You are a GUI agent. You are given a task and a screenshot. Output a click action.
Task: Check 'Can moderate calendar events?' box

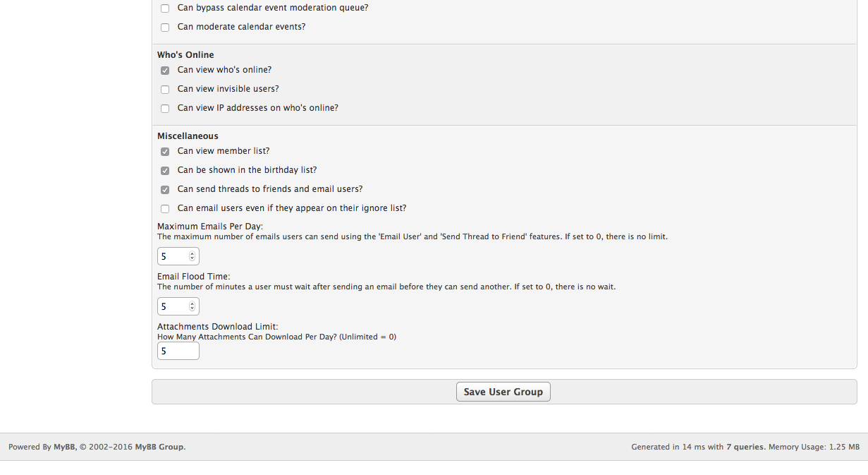(165, 28)
